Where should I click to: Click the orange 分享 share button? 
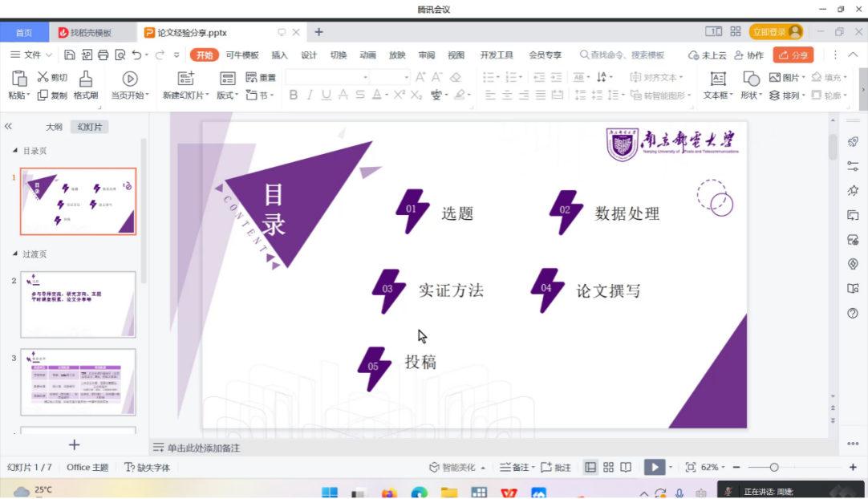point(793,55)
